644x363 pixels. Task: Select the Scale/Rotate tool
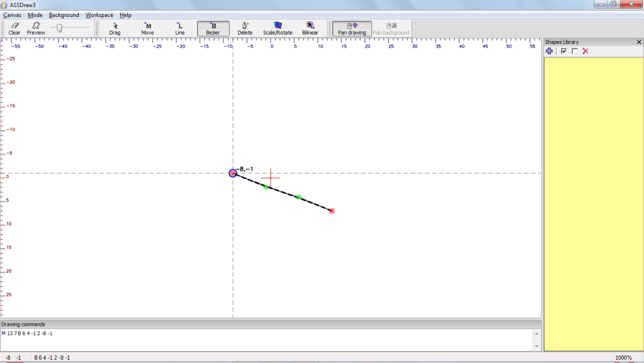[x=278, y=29]
